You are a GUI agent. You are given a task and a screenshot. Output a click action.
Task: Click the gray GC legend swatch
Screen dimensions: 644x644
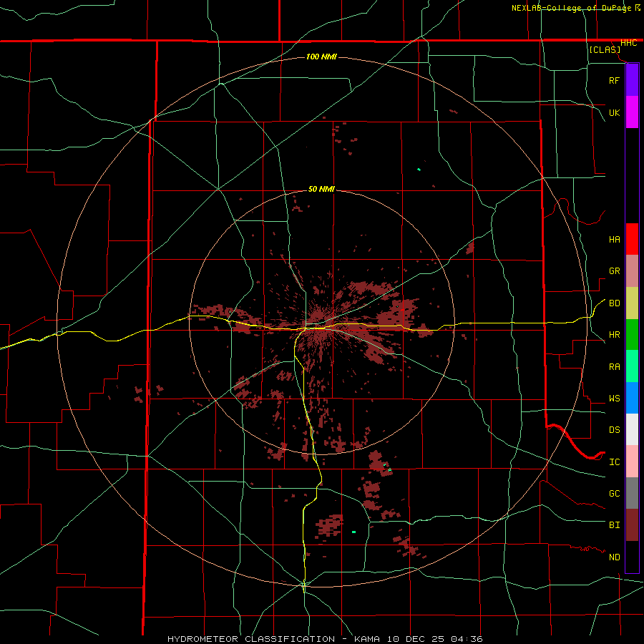coord(632,493)
